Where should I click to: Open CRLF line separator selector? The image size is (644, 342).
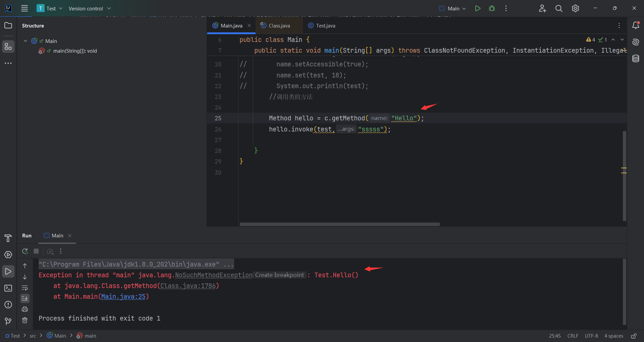point(573,336)
